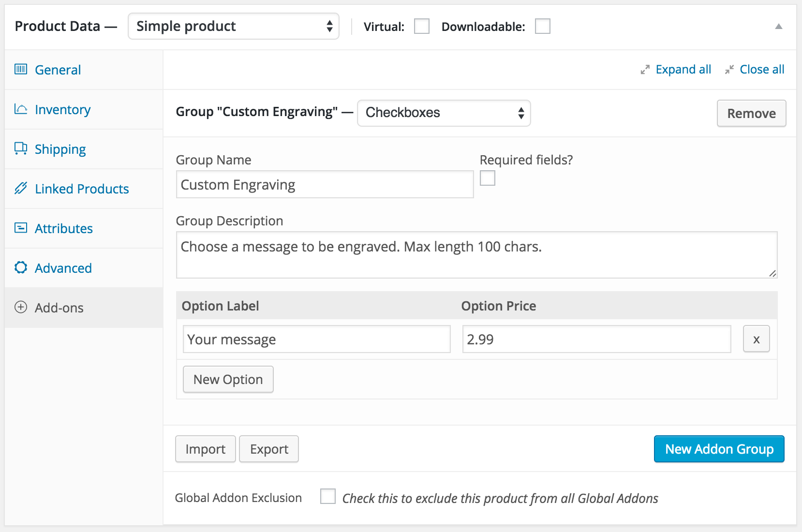The width and height of the screenshot is (802, 532).
Task: Click the Advanced gear icon
Action: (x=21, y=267)
